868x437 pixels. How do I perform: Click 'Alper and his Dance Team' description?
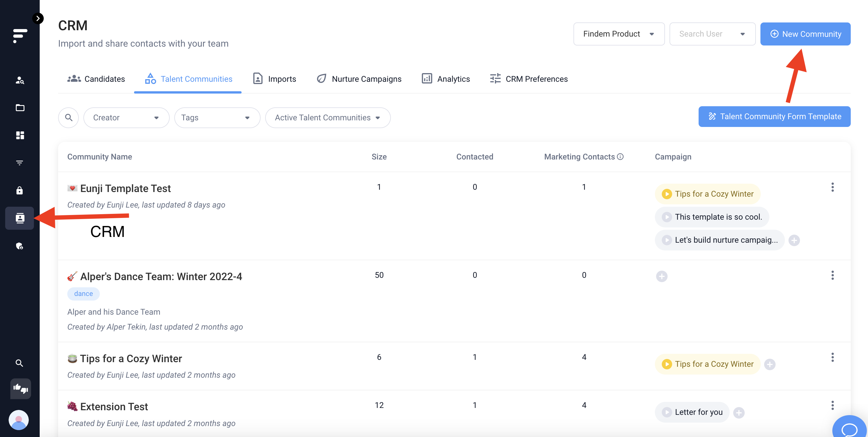coord(114,312)
